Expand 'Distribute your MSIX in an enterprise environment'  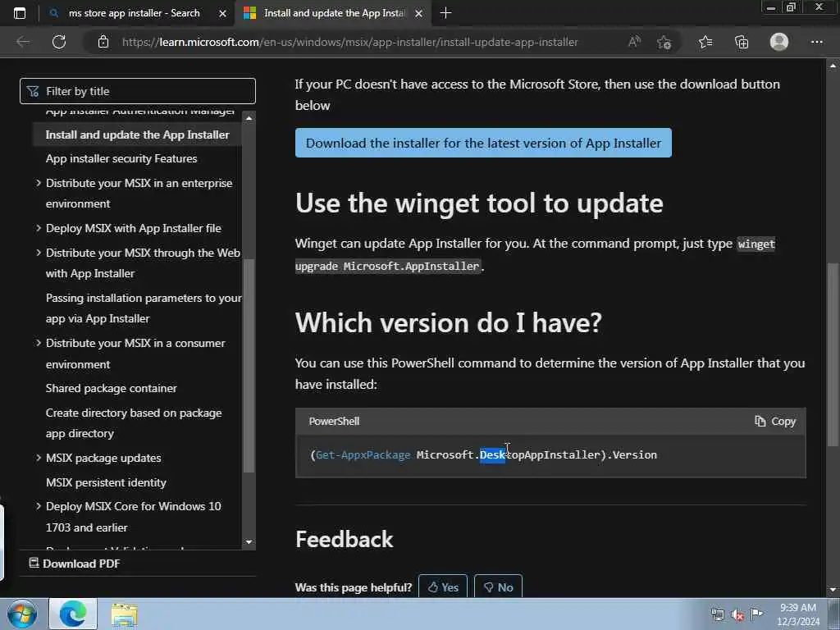click(38, 183)
